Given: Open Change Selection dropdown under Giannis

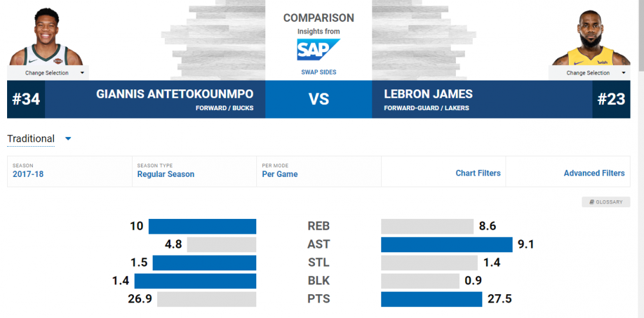Looking at the screenshot, I should (x=48, y=73).
